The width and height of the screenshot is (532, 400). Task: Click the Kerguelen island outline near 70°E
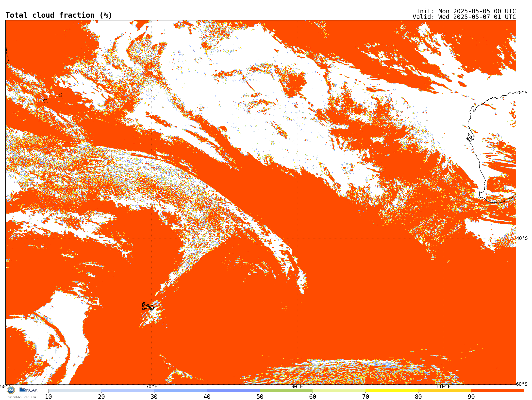148,306
